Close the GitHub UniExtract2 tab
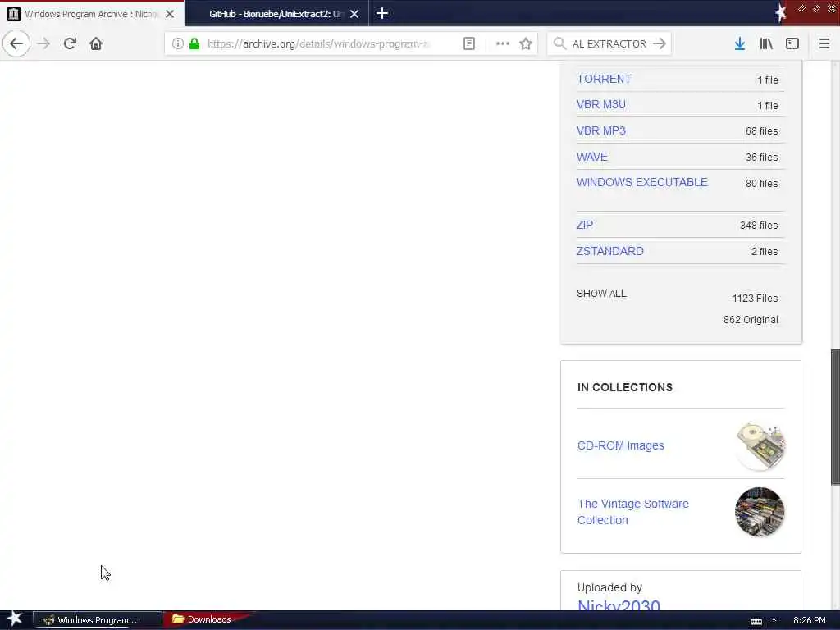This screenshot has height=630, width=840. tap(354, 14)
